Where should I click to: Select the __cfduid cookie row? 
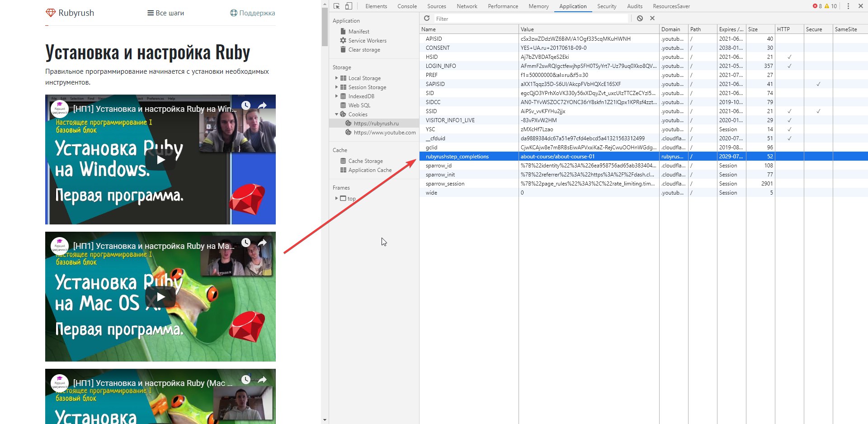[x=643, y=138]
